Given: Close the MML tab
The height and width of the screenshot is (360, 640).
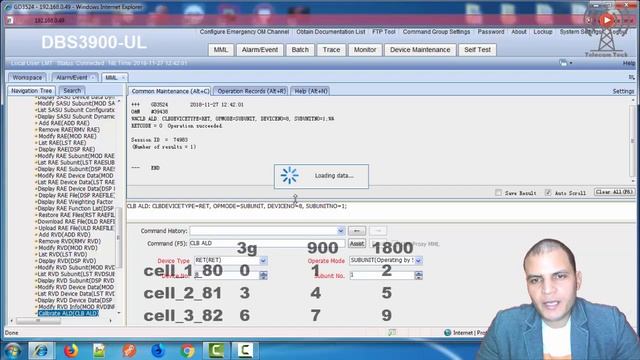Looking at the screenshot, I should [123, 78].
